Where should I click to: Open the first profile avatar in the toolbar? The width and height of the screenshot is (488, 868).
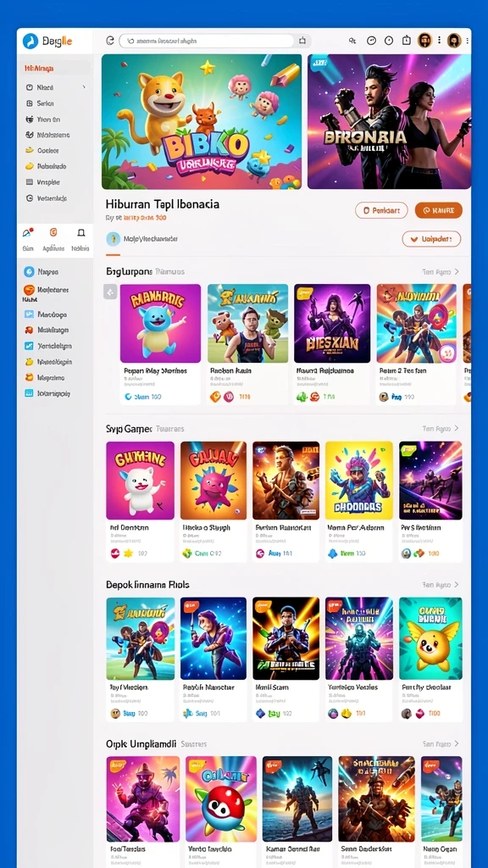(424, 41)
